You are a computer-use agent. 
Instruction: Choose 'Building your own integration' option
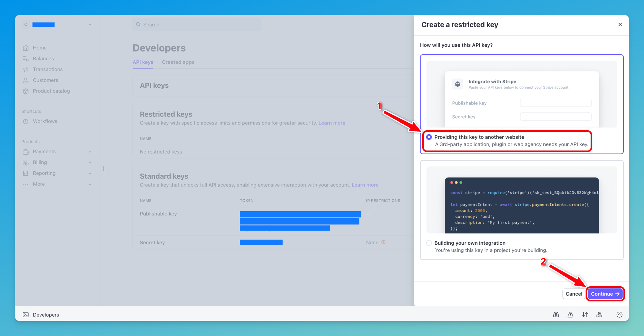pyautogui.click(x=429, y=243)
